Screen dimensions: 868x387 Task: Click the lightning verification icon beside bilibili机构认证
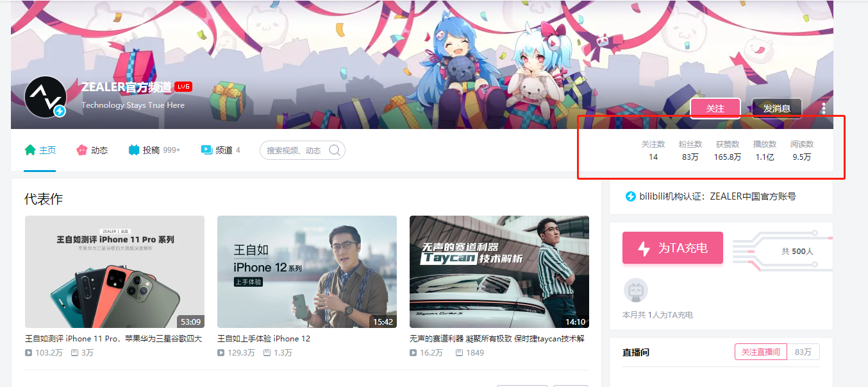tap(630, 196)
